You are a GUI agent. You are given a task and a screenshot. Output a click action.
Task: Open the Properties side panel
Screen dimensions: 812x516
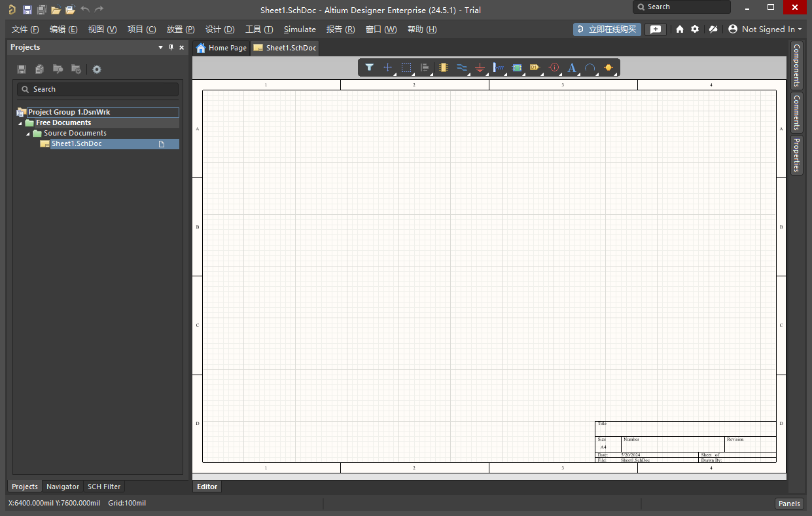pos(796,155)
